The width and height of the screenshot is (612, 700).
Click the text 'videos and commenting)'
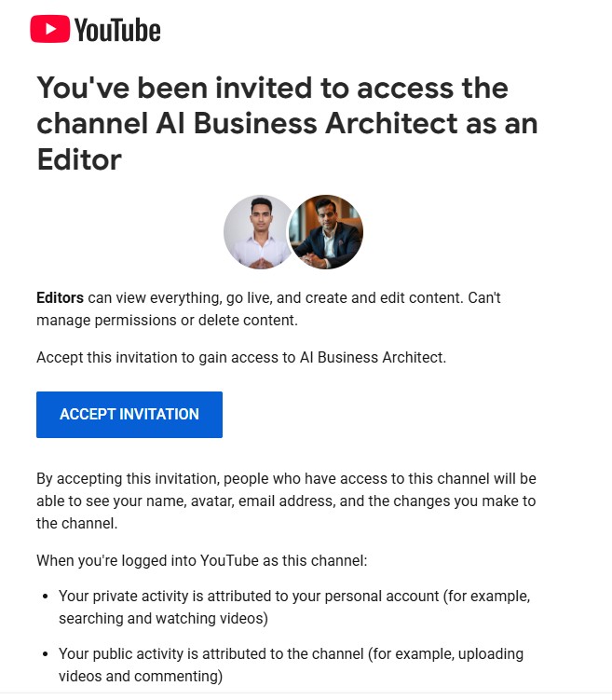click(x=141, y=677)
